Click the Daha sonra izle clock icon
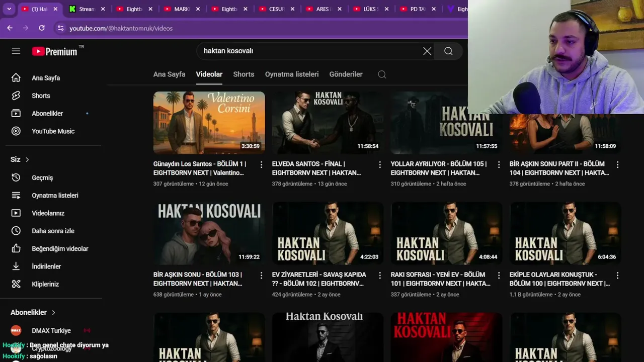644x362 pixels. 16,231
